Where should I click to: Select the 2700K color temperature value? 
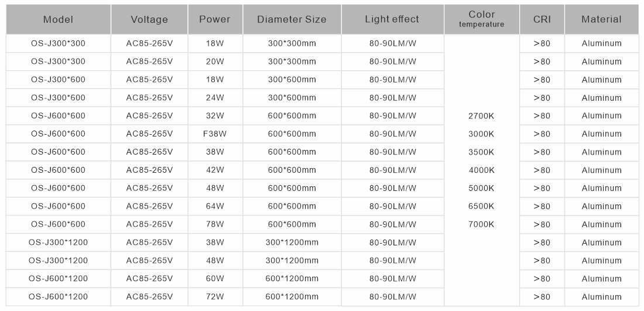pyautogui.click(x=481, y=116)
